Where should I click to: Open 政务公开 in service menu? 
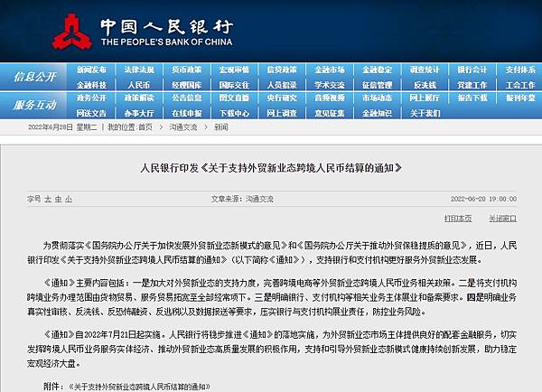pyautogui.click(x=91, y=98)
